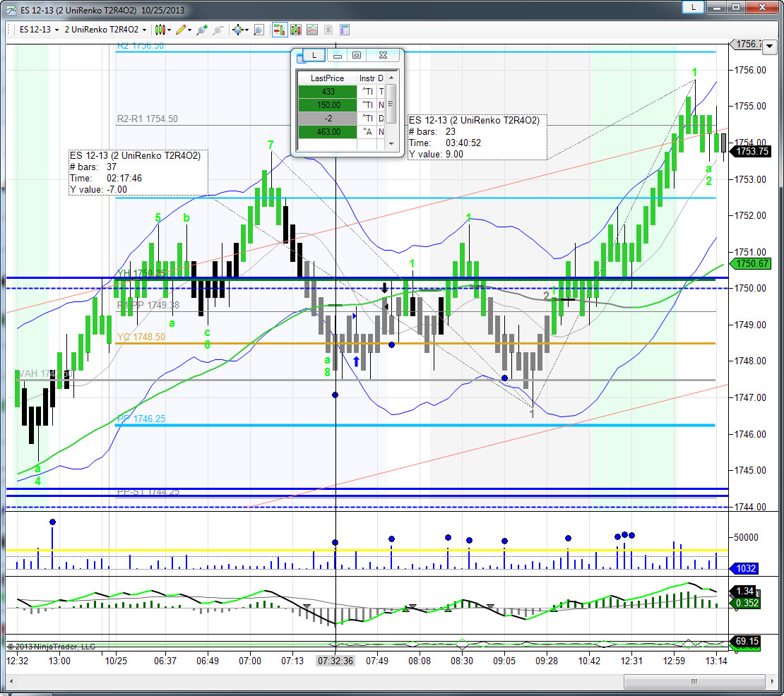The width and height of the screenshot is (784, 696).
Task: Click the 1750.67 green price marker
Action: pyautogui.click(x=752, y=263)
